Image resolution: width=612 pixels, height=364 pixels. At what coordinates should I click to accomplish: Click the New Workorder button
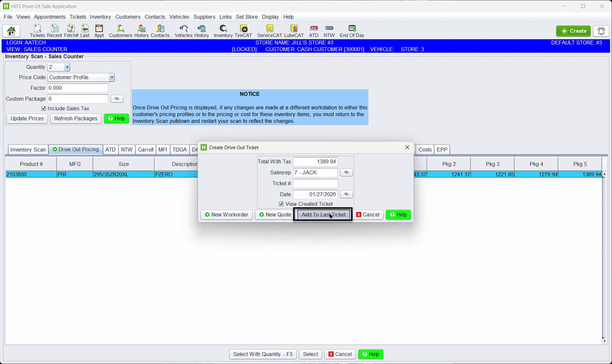[x=226, y=215]
